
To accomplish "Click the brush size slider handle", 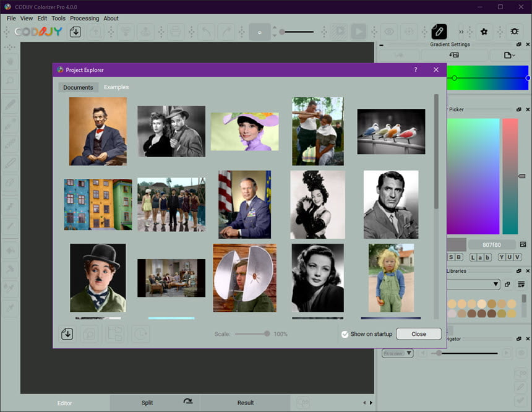I will pyautogui.click(x=282, y=32).
